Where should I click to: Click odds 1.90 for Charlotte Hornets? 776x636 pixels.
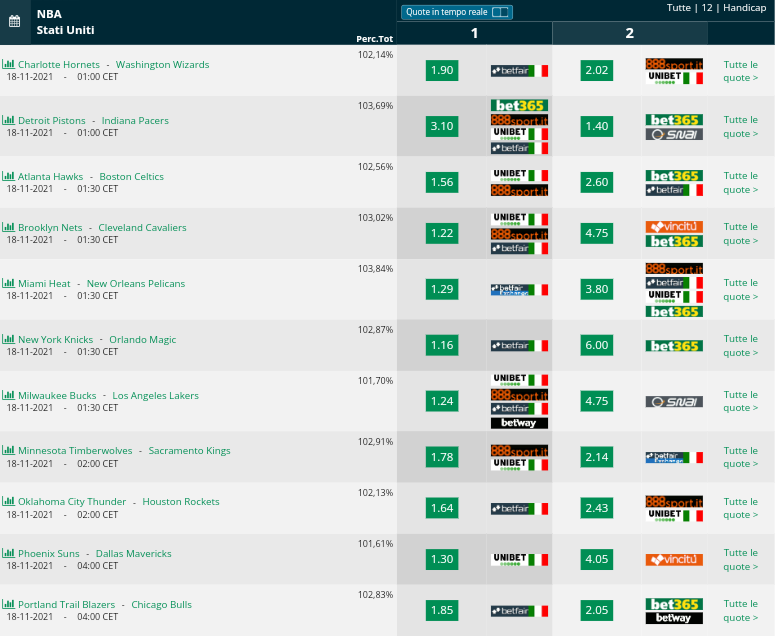(x=442, y=70)
